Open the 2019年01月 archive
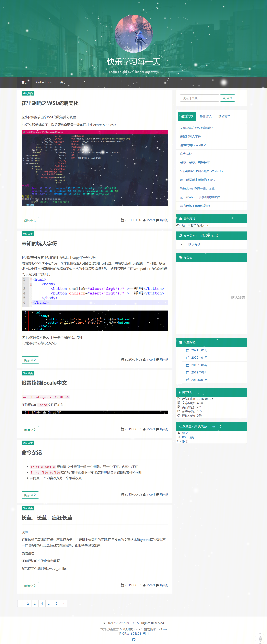Screen dimensions: 267x644 [x=199, y=380]
